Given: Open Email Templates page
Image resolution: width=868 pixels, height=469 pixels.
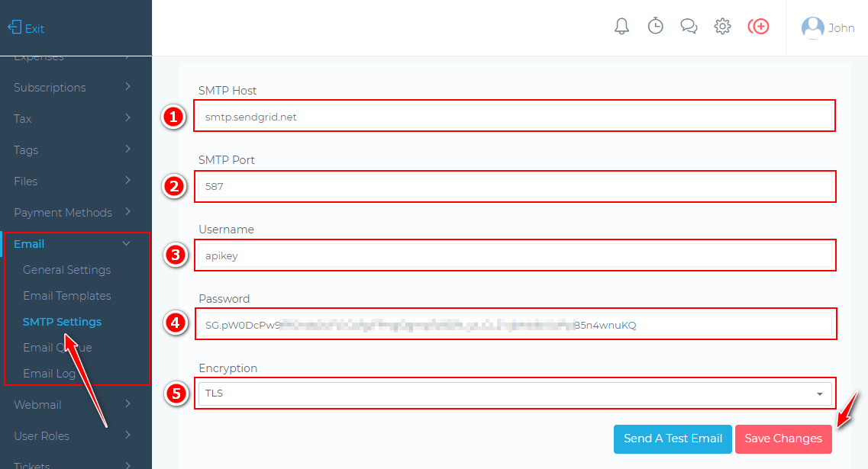Looking at the screenshot, I should (66, 296).
